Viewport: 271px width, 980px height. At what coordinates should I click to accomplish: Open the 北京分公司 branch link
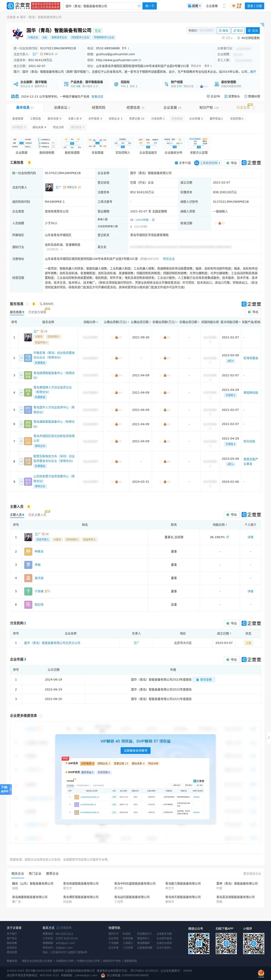(52, 643)
